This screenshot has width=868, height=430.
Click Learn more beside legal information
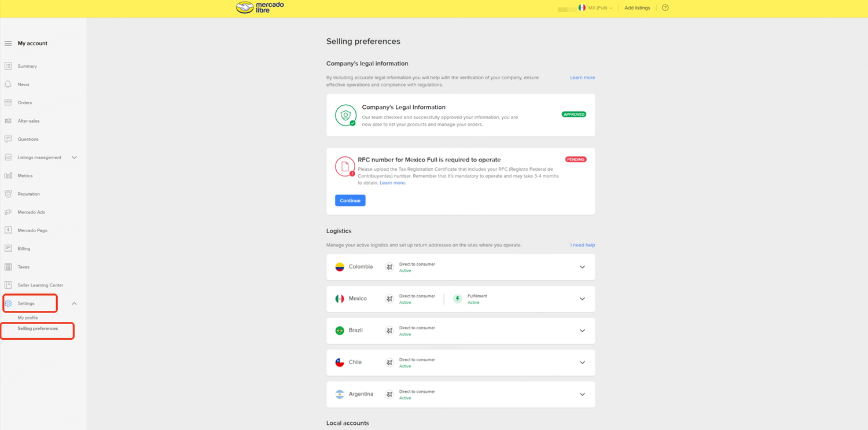(x=582, y=78)
